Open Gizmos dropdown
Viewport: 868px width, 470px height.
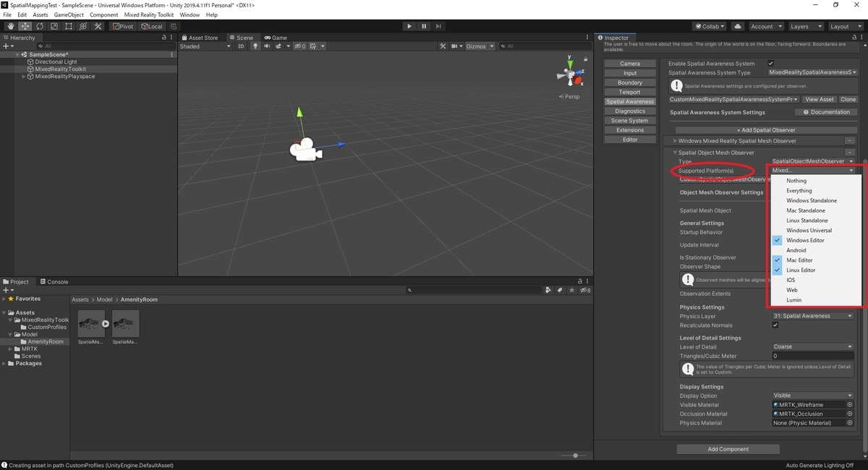pyautogui.click(x=480, y=46)
